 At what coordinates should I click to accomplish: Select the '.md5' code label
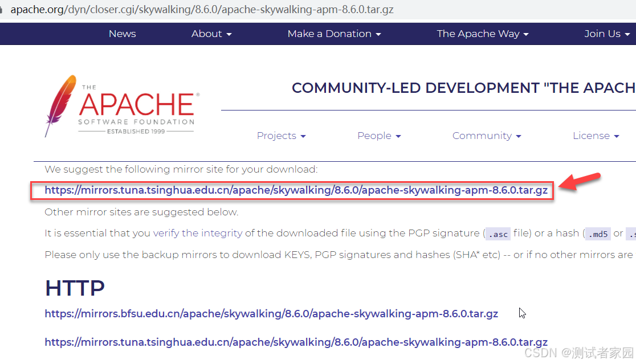(x=598, y=234)
